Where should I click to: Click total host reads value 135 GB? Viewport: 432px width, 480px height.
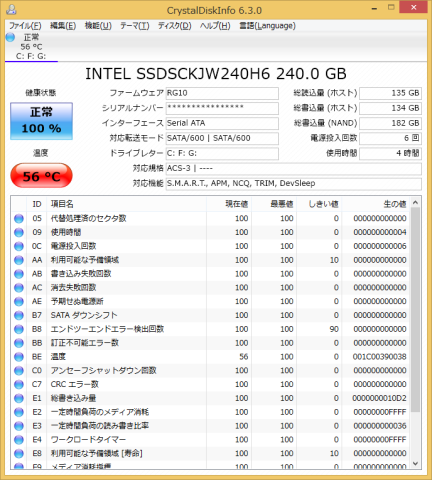(x=390, y=93)
